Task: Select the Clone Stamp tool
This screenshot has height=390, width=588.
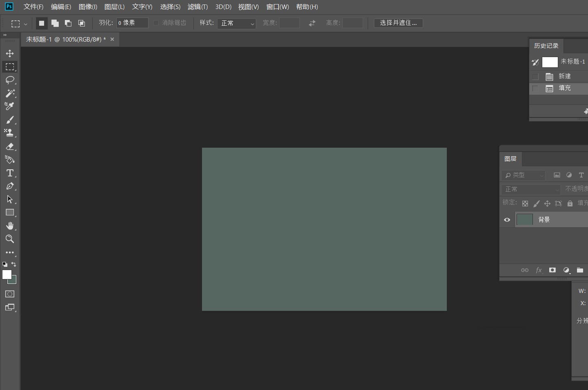Action: [10, 133]
